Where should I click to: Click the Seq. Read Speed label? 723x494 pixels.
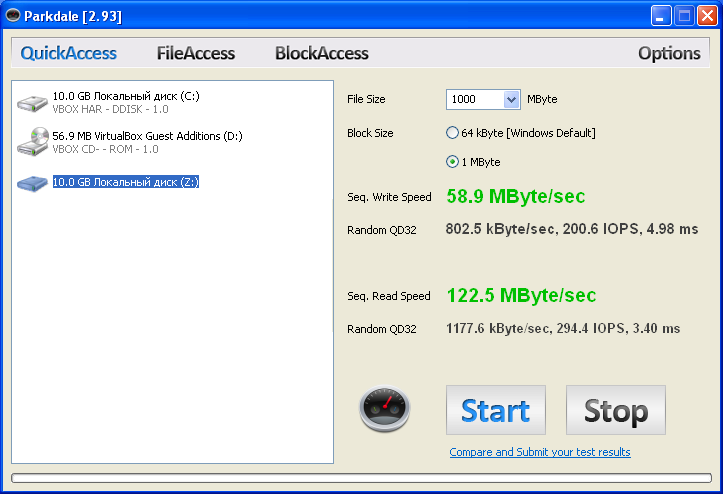389,296
